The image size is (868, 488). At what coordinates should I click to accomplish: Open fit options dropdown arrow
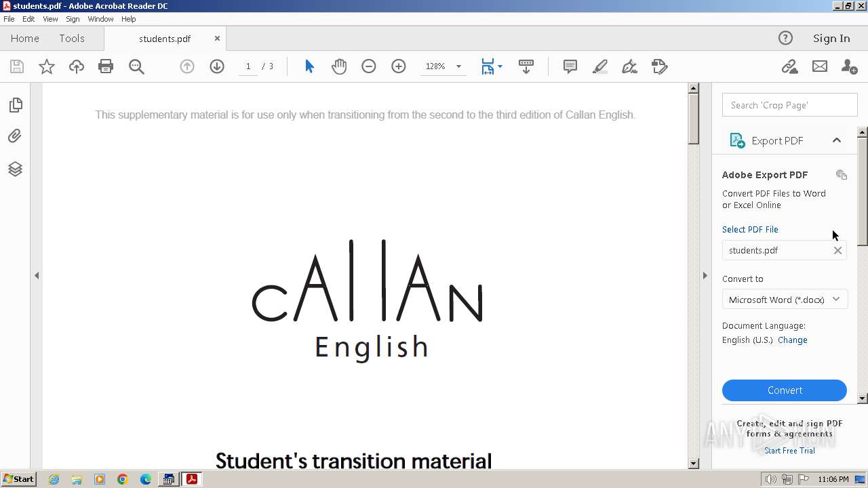coord(500,66)
